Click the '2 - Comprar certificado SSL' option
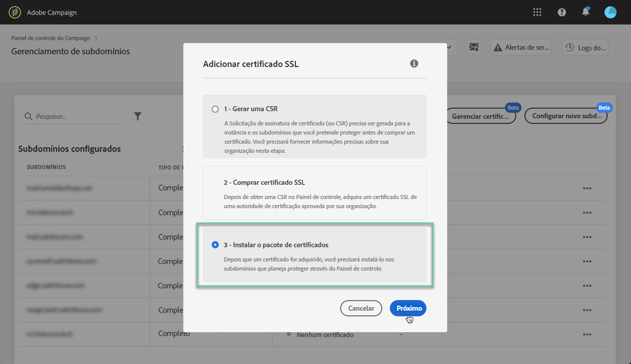 315,193
